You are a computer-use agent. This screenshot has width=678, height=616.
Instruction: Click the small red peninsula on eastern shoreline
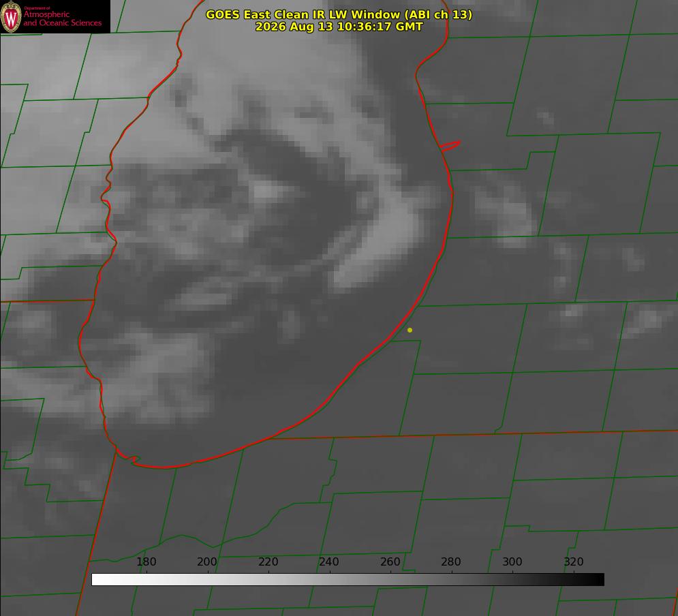coord(450,146)
